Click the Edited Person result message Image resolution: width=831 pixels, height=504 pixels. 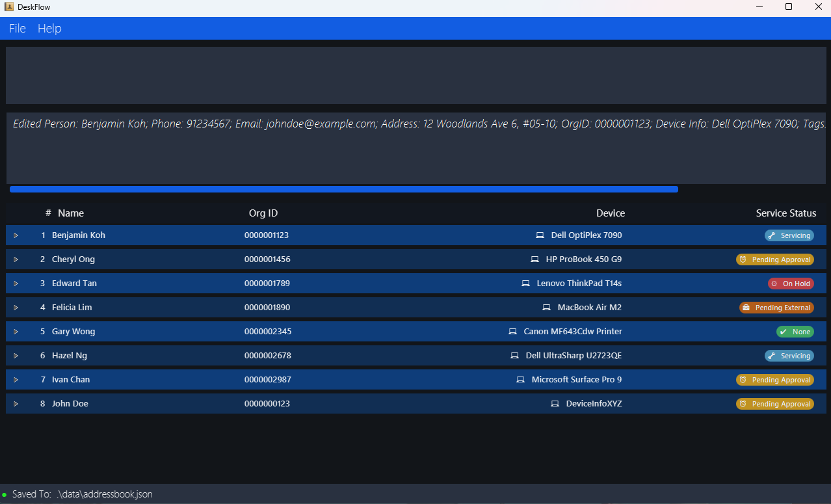click(419, 124)
